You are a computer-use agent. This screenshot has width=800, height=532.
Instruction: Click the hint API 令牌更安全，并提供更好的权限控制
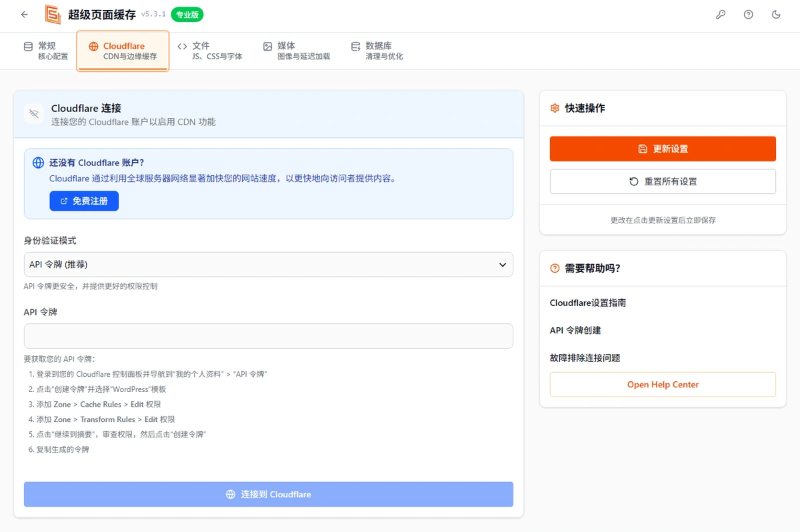point(91,286)
